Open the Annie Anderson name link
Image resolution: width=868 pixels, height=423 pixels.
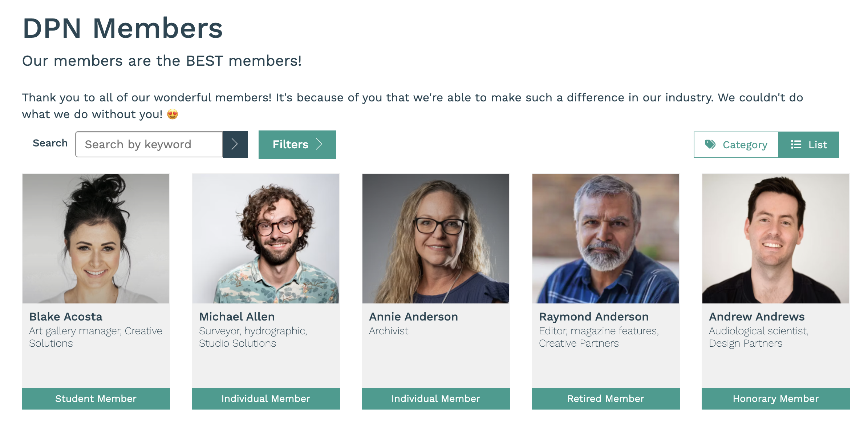pyautogui.click(x=413, y=317)
